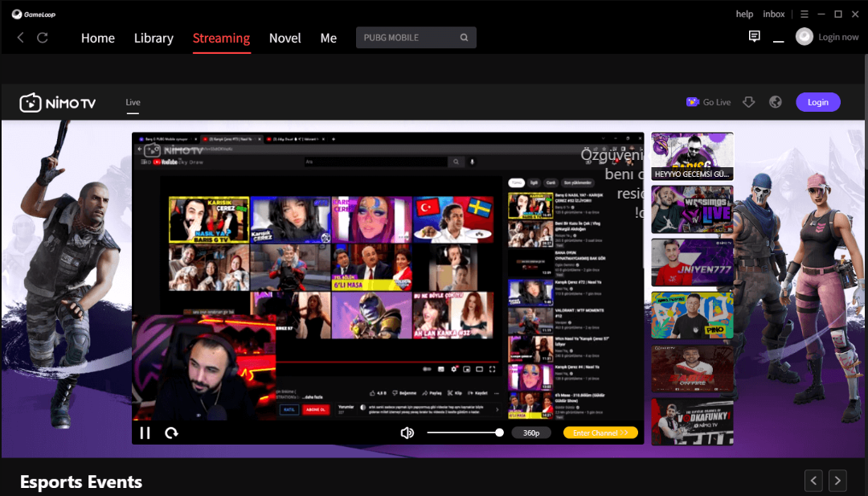Select the PINO stream thumbnail
868x496 pixels.
coord(693,316)
